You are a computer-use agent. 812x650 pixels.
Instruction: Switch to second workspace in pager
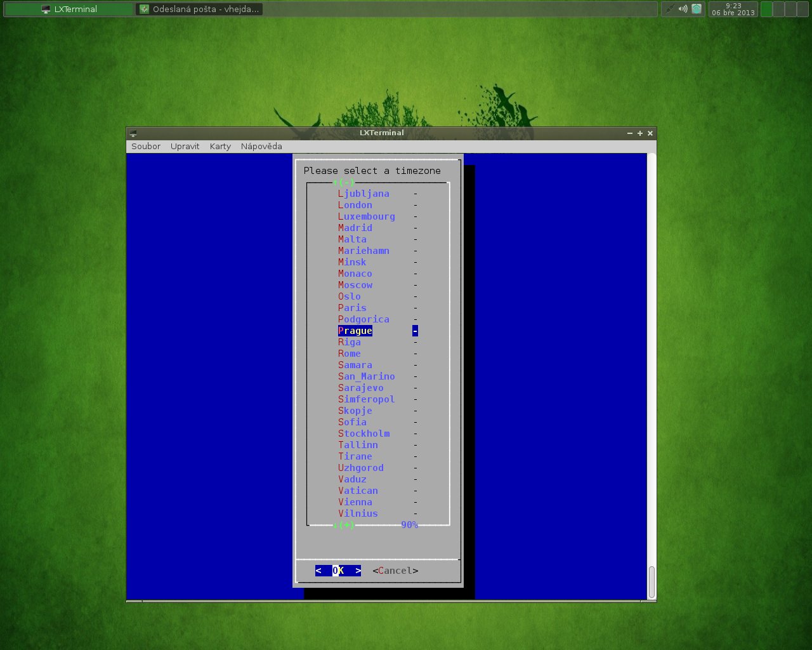pos(778,9)
